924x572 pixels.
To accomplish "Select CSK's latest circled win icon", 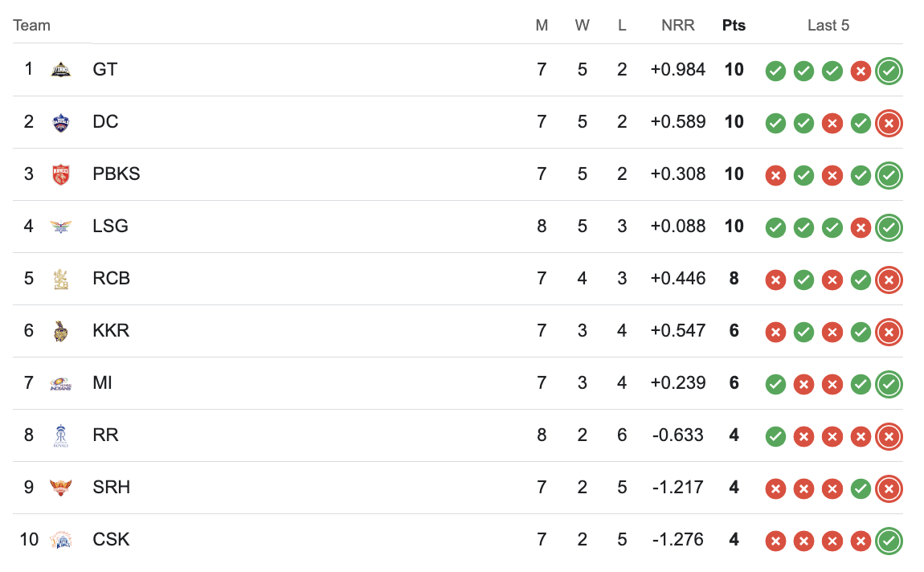I will [x=889, y=541].
